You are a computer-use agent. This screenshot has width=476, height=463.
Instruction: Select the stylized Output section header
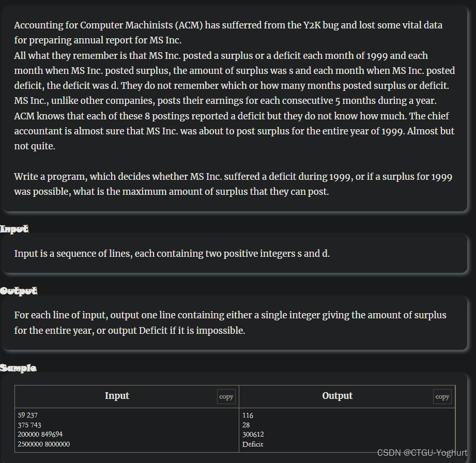19,290
